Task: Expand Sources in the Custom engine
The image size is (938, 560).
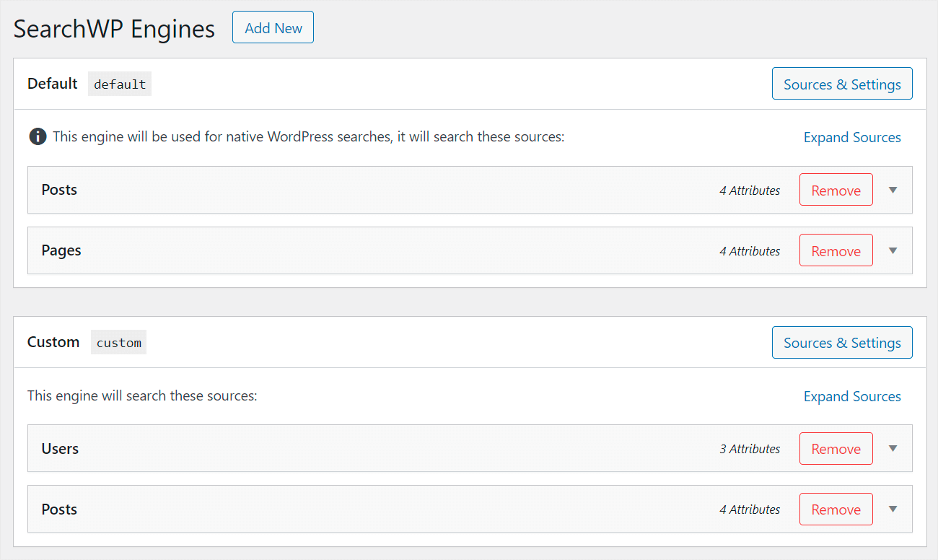Action: click(x=852, y=396)
